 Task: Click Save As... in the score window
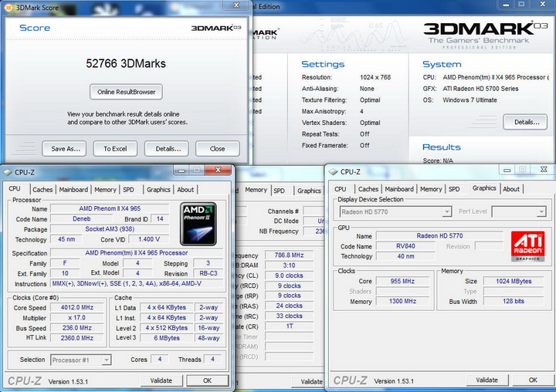66,149
